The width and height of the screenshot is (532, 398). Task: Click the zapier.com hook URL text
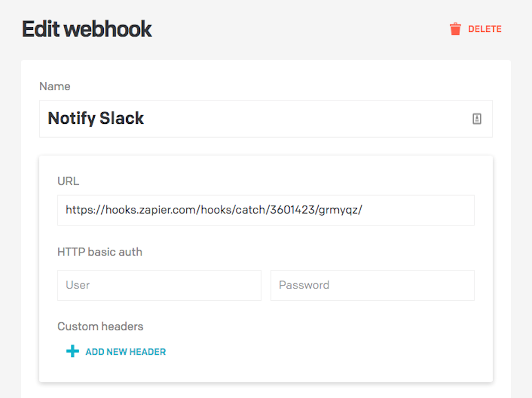click(213, 209)
